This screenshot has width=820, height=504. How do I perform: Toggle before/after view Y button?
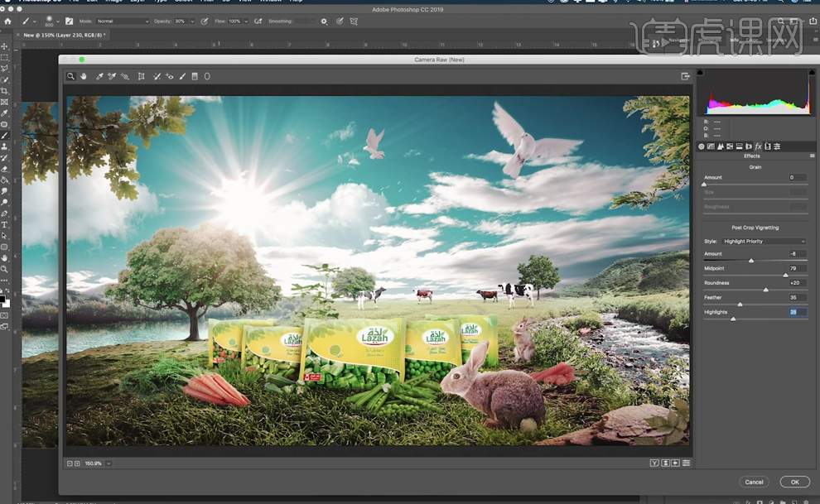pos(654,463)
